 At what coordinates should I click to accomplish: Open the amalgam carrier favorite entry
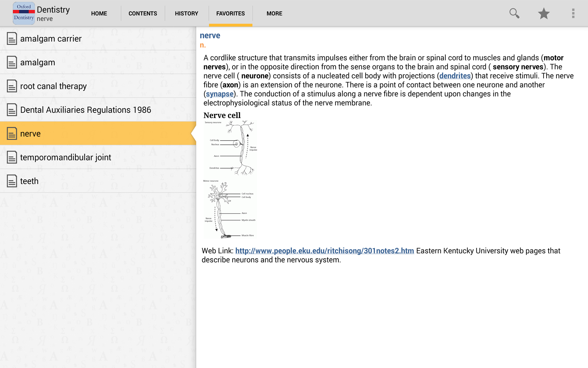coord(98,39)
